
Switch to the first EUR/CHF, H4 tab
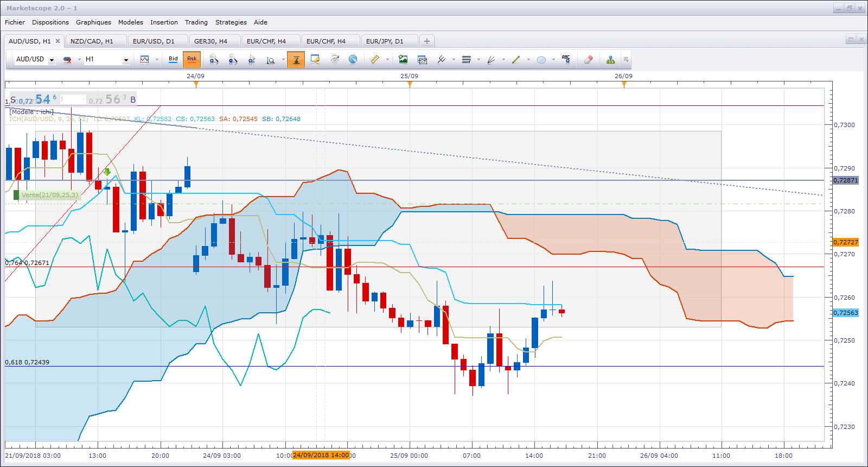coord(271,41)
